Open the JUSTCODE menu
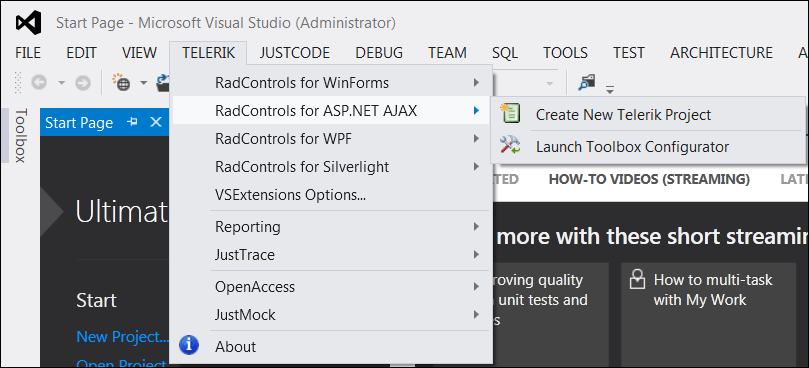 pos(295,53)
